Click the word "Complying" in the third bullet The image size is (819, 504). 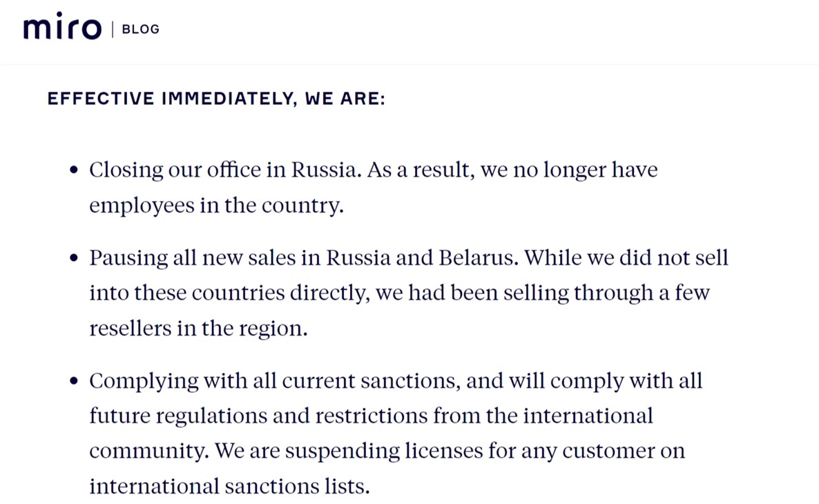[144, 381]
